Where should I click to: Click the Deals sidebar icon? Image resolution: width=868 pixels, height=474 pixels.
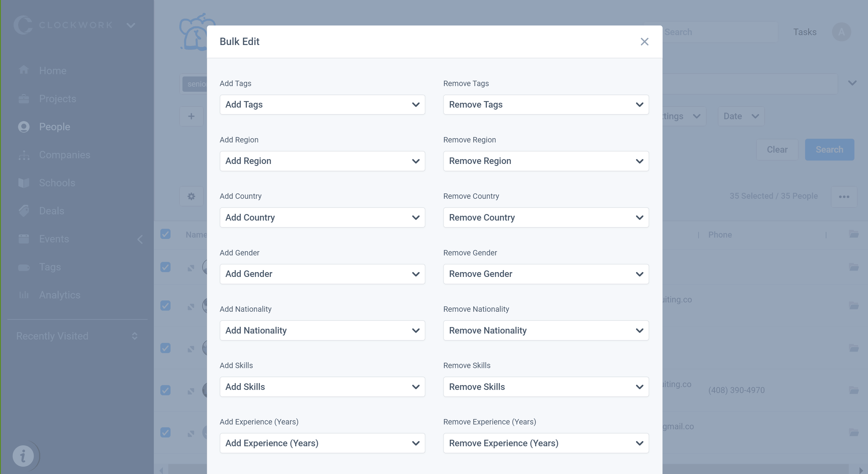[24, 211]
